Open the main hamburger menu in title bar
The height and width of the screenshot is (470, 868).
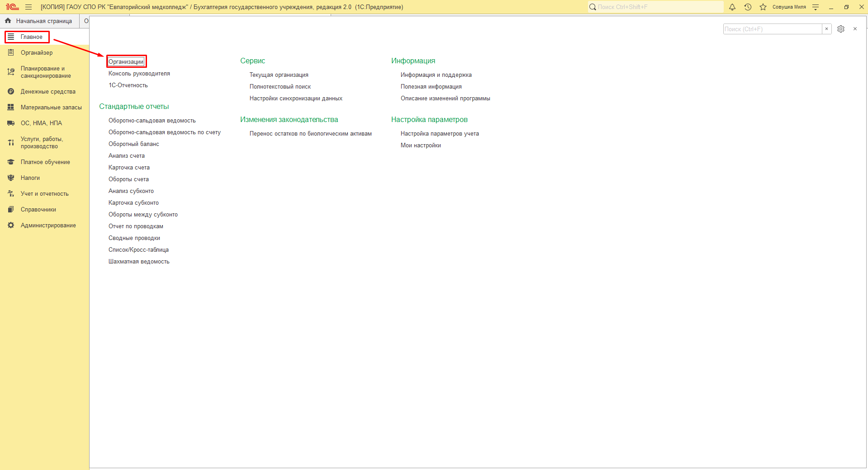[x=28, y=7]
